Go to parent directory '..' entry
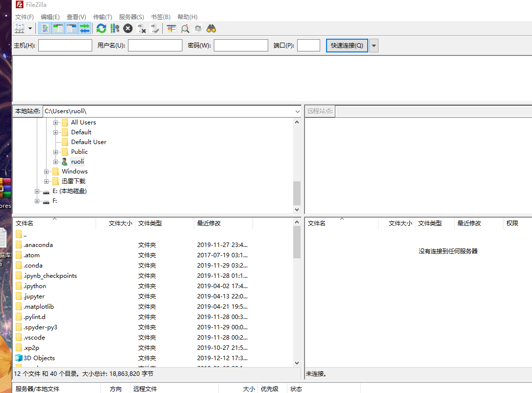Image resolution: width=532 pixels, height=393 pixels. [21, 235]
